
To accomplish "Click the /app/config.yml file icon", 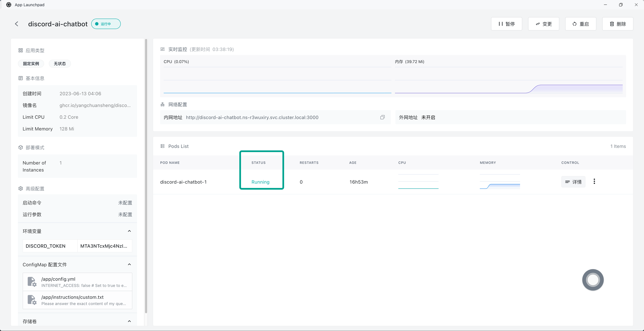I will click(x=32, y=282).
